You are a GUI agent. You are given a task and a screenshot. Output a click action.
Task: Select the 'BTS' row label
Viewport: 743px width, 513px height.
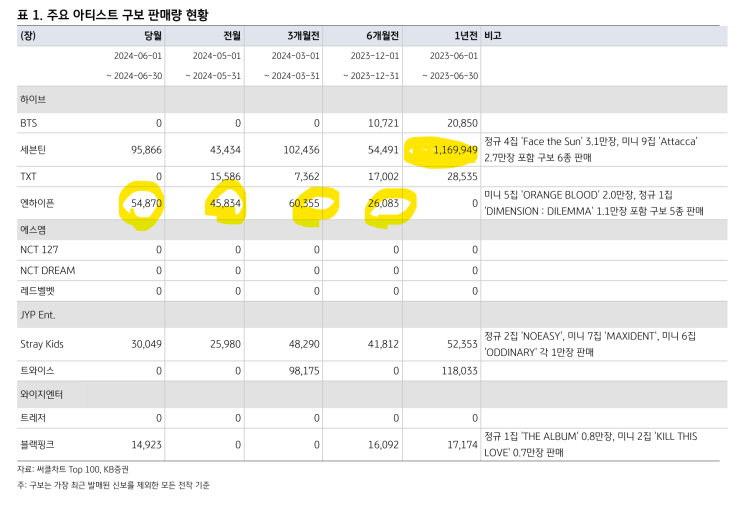[x=28, y=123]
